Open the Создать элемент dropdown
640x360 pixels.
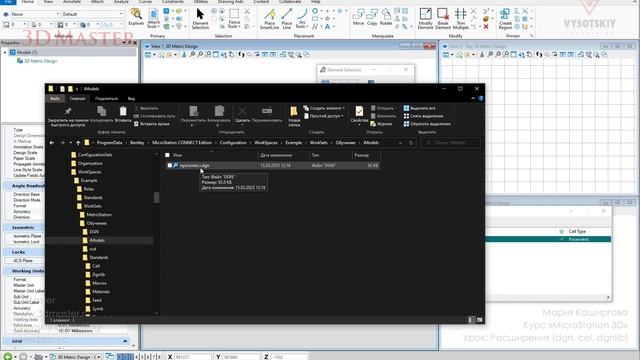324,108
